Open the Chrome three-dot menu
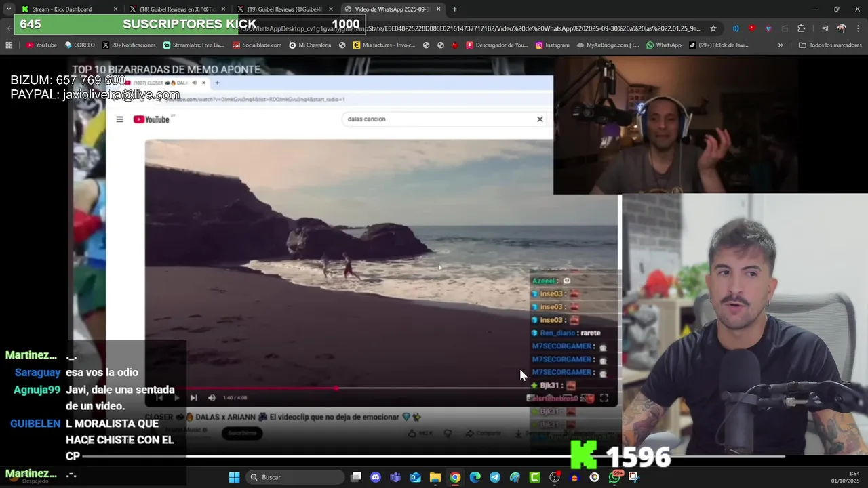Image resolution: width=868 pixels, height=488 pixels. tap(858, 28)
